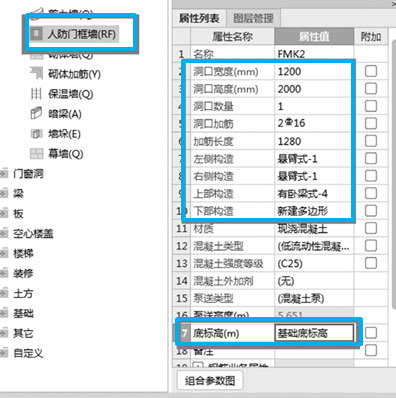
Task: Click the 幕墙(Q) curtain wall icon
Action: coord(36,154)
